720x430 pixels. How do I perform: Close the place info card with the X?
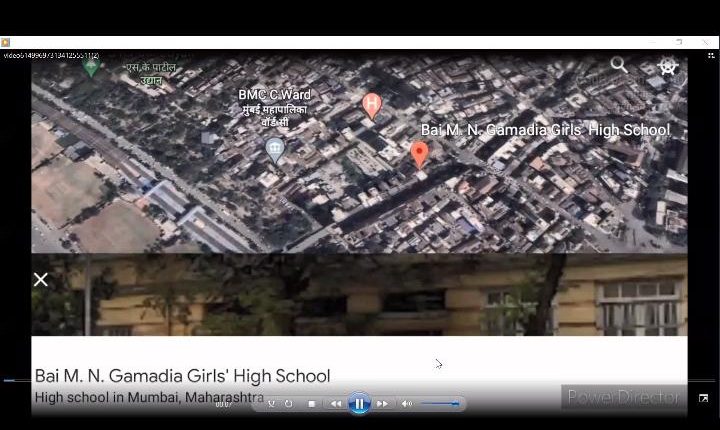coord(40,279)
